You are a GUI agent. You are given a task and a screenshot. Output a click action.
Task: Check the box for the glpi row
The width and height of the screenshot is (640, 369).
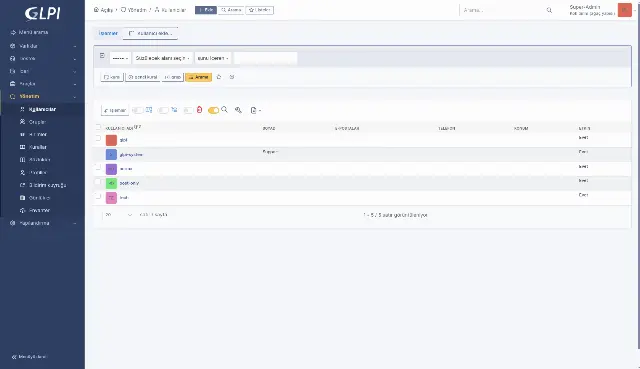(x=98, y=138)
